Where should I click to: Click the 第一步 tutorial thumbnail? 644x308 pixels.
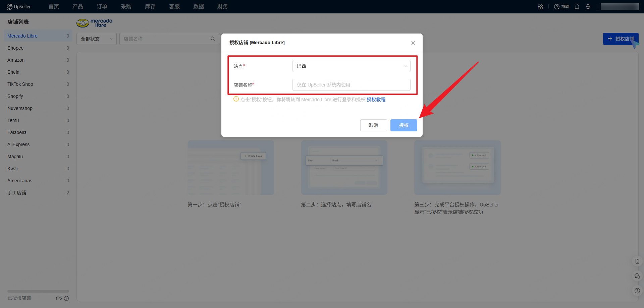coord(231,168)
